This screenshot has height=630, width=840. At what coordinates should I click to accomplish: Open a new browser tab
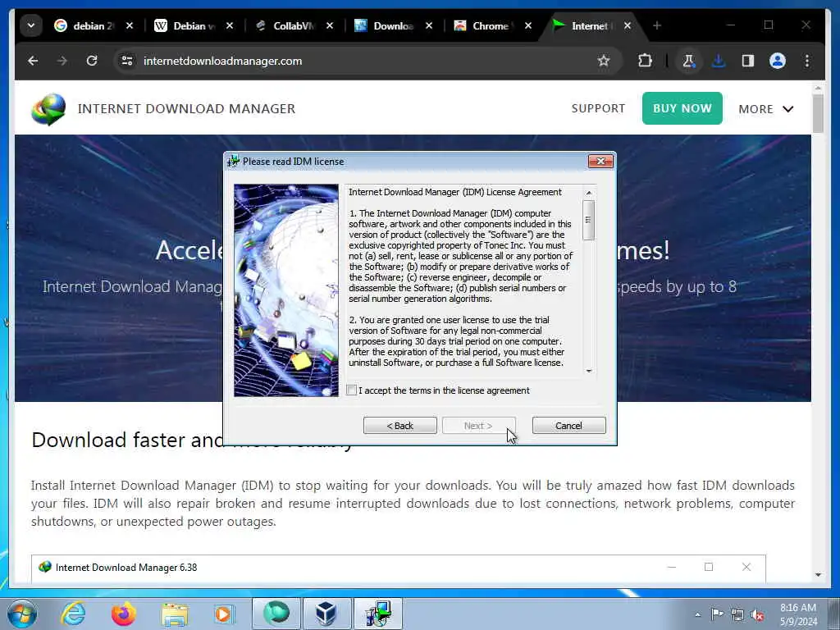657,25
